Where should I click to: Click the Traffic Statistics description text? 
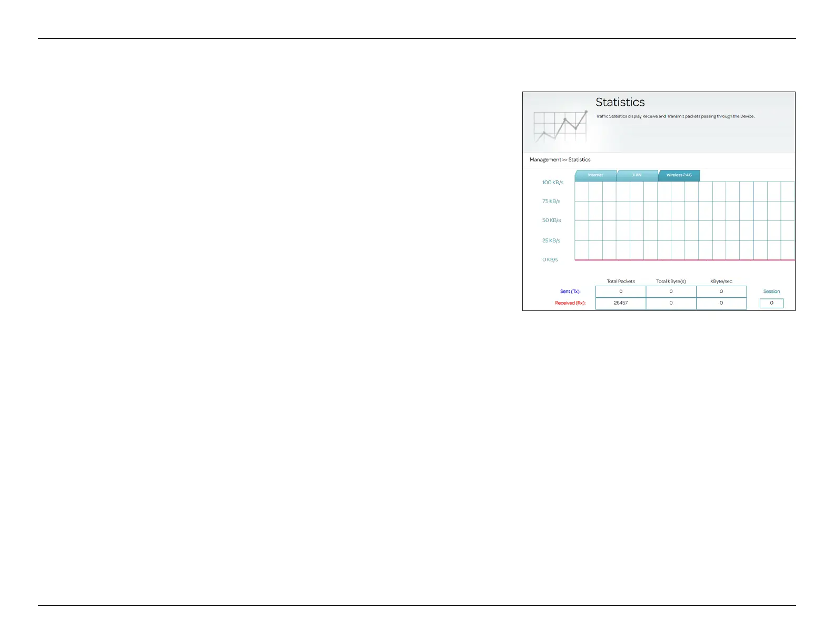[x=675, y=116]
